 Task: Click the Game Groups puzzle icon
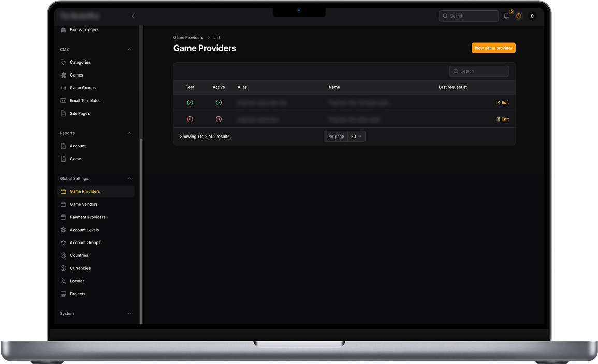[x=63, y=88]
